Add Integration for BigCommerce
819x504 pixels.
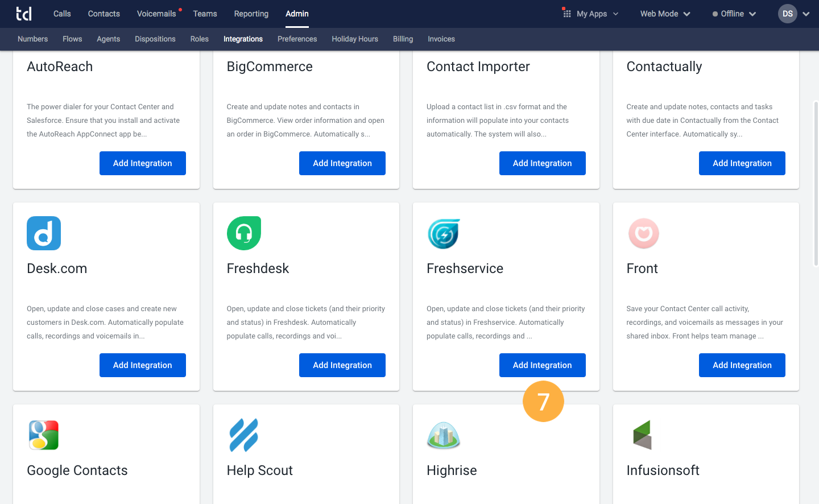pyautogui.click(x=342, y=163)
